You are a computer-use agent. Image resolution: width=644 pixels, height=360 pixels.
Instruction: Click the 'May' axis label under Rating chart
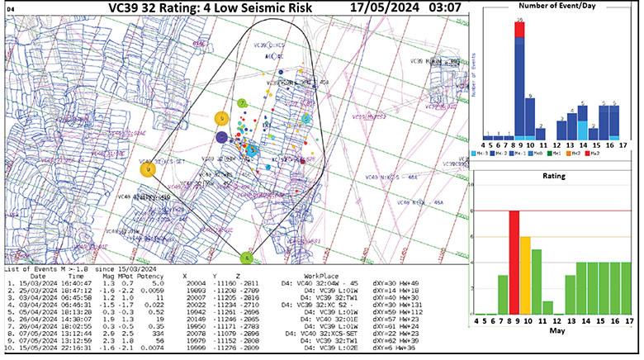(557, 330)
